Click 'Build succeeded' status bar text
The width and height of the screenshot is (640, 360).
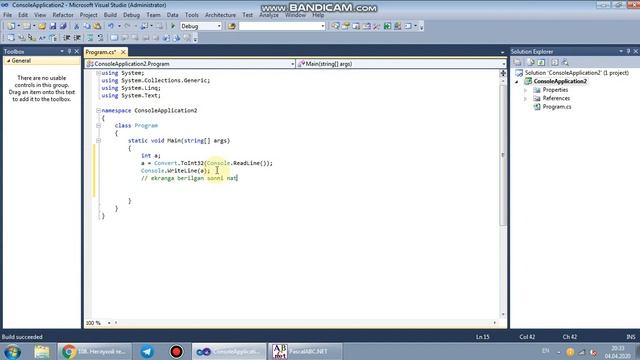[22, 337]
